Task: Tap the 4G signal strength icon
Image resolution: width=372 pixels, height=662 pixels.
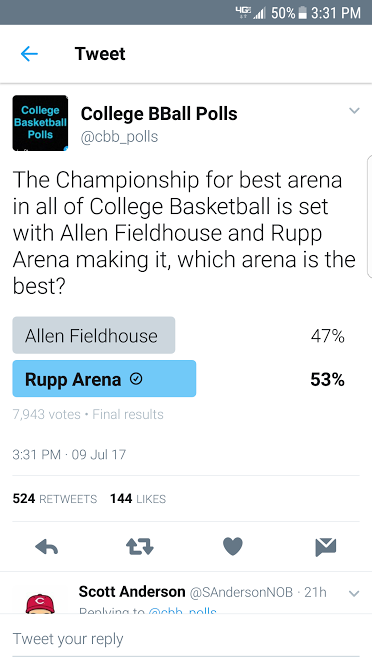Action: coord(251,13)
